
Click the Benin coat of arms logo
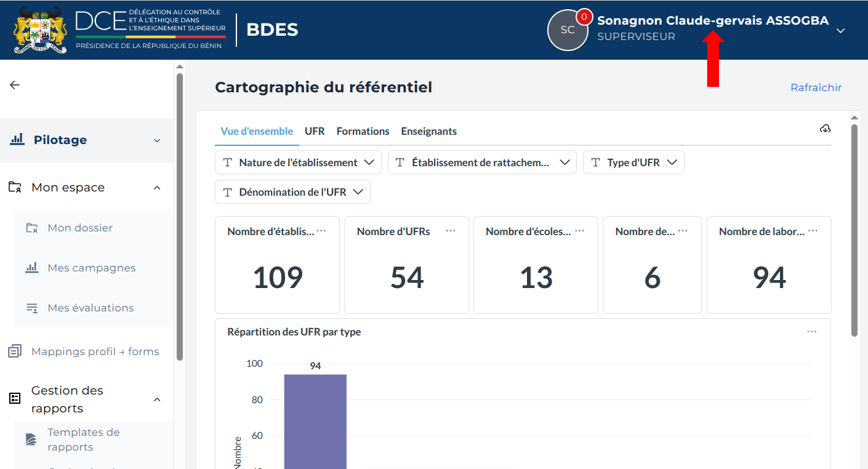point(41,30)
